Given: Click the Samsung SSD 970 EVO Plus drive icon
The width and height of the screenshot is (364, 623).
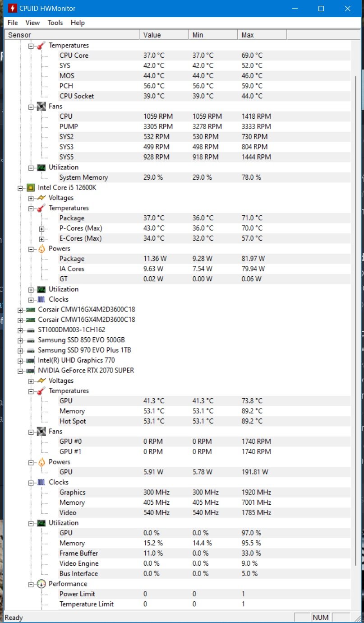Looking at the screenshot, I should pos(31,350).
